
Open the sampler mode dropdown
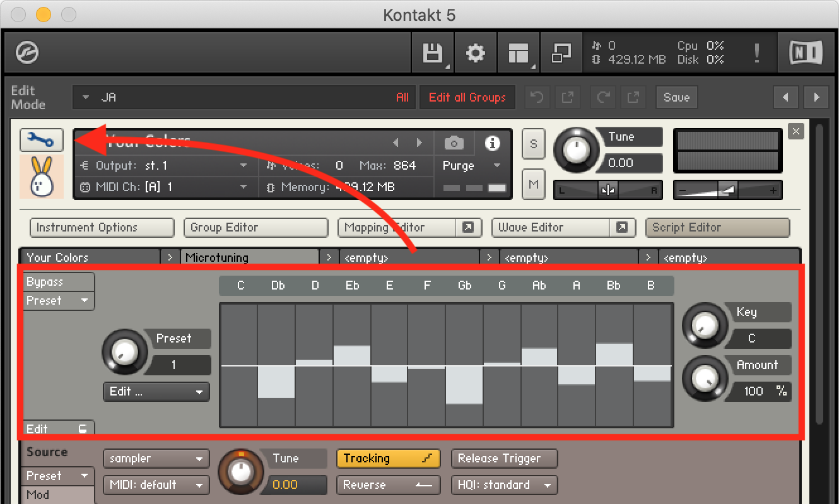(156, 459)
